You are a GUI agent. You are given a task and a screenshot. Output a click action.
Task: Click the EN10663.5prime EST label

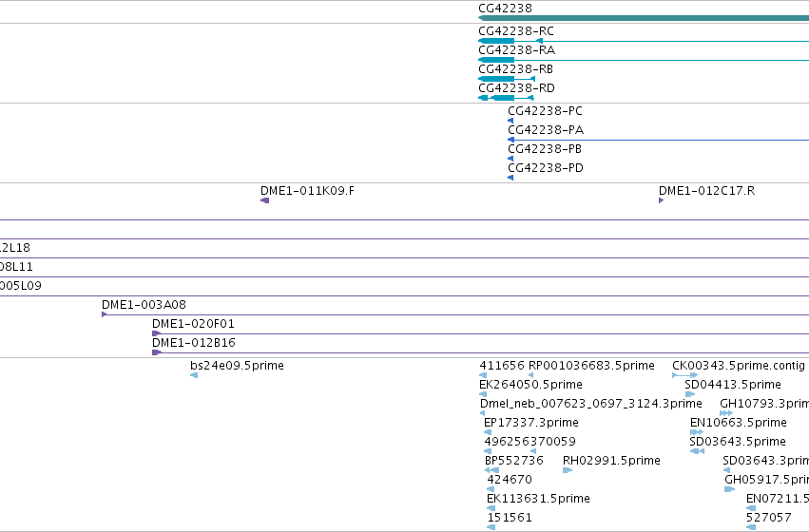click(739, 423)
